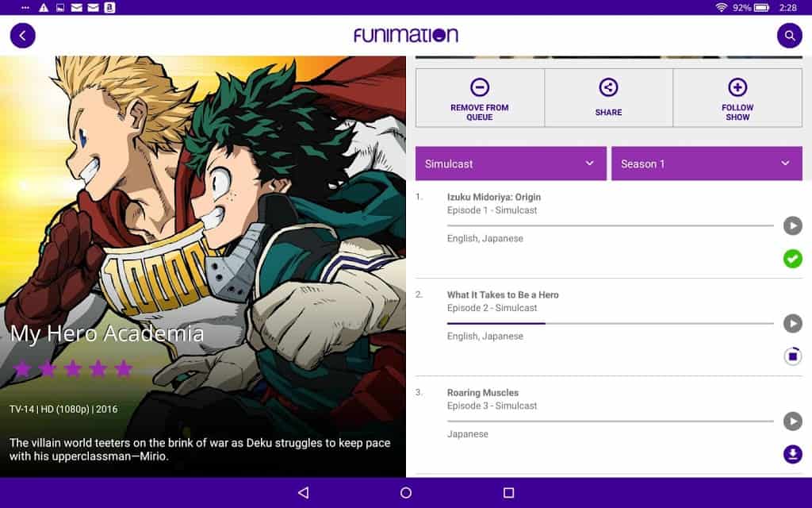Tap the green downloaded checkmark for Episode 1
Image resolution: width=812 pixels, height=508 pixels.
pos(792,258)
